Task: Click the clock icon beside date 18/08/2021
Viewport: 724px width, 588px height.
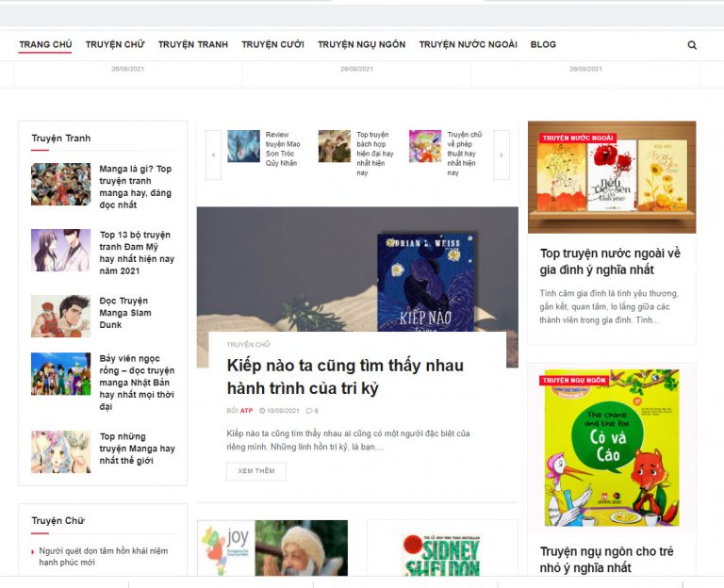Action: 262,410
